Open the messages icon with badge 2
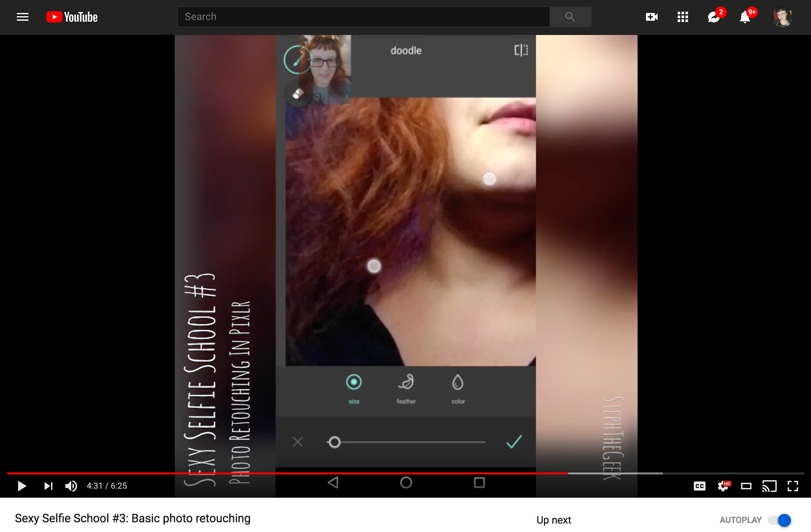Viewport: 811px width, 532px height. click(x=714, y=17)
